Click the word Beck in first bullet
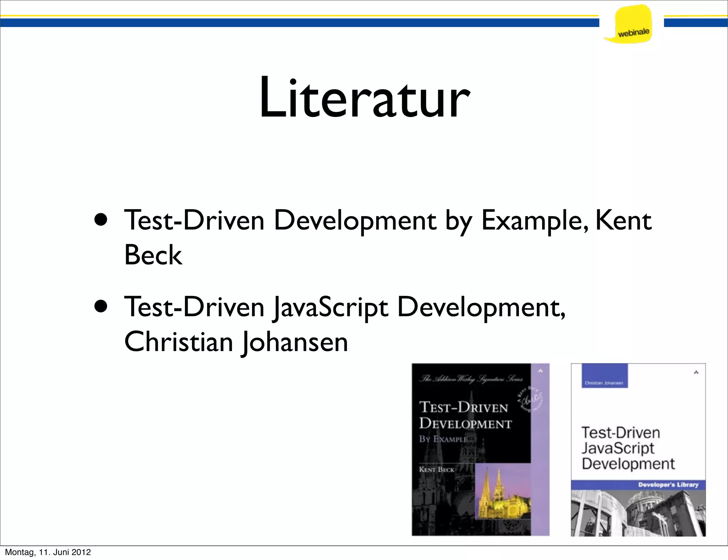 tap(153, 255)
